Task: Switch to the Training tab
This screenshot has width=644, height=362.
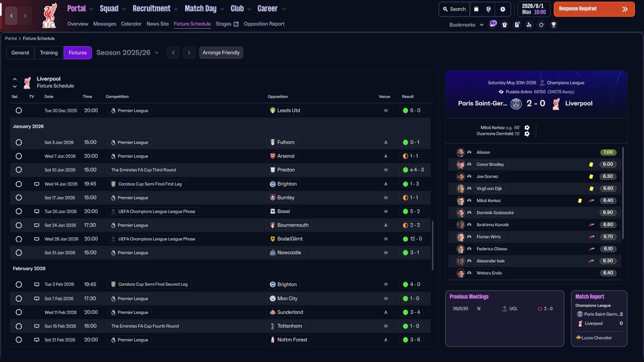Action: tap(49, 53)
